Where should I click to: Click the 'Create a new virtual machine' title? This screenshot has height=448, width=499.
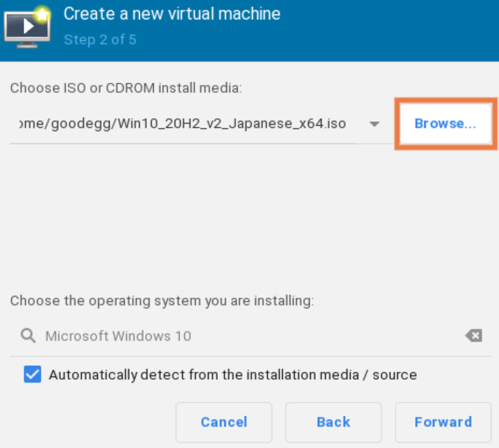[x=172, y=14]
